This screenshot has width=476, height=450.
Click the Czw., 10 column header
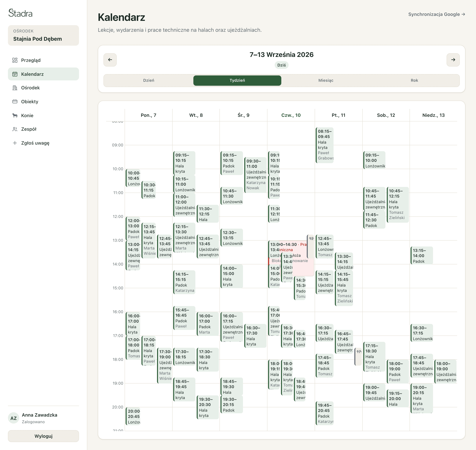(x=291, y=115)
